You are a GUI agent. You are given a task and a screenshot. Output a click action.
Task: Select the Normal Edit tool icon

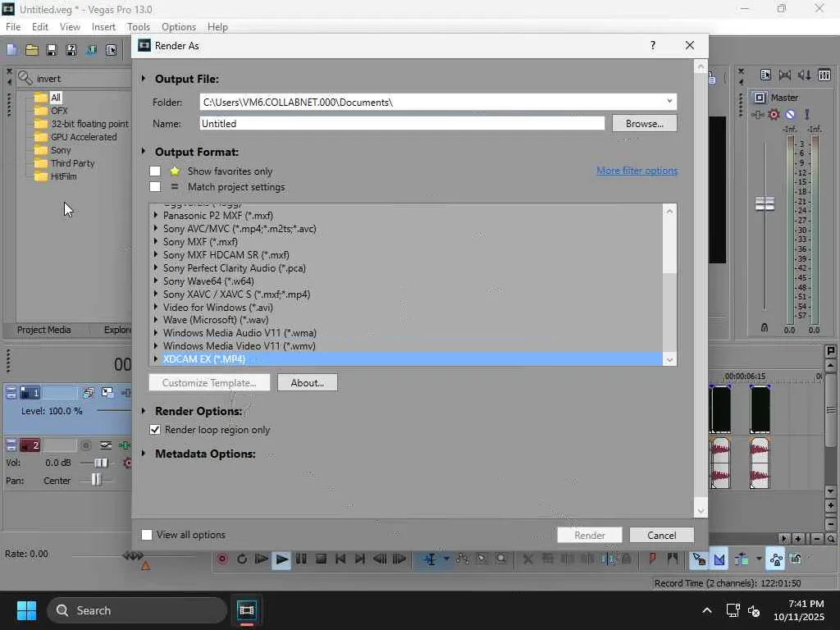click(430, 559)
